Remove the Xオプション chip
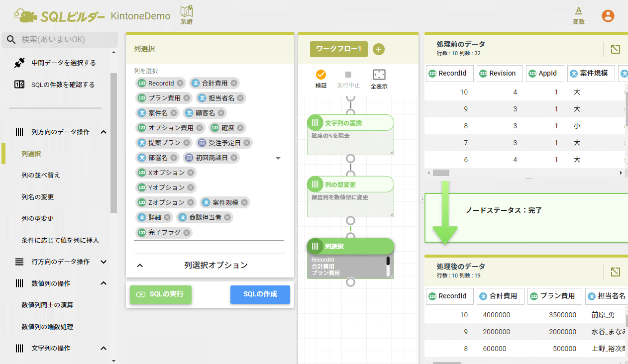The image size is (628, 364). [191, 173]
